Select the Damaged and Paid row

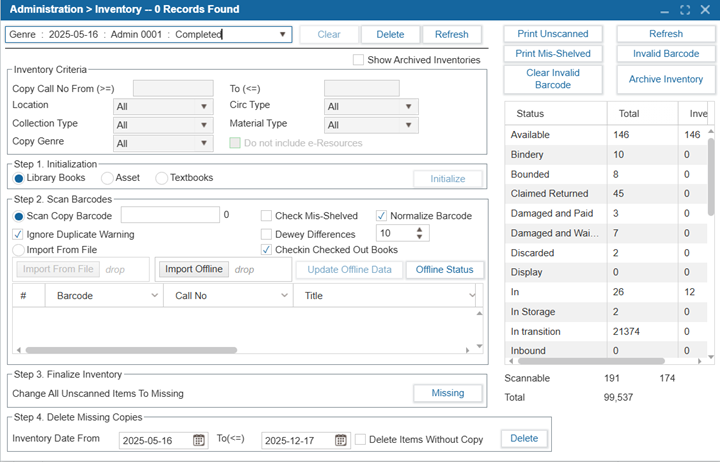tap(606, 214)
